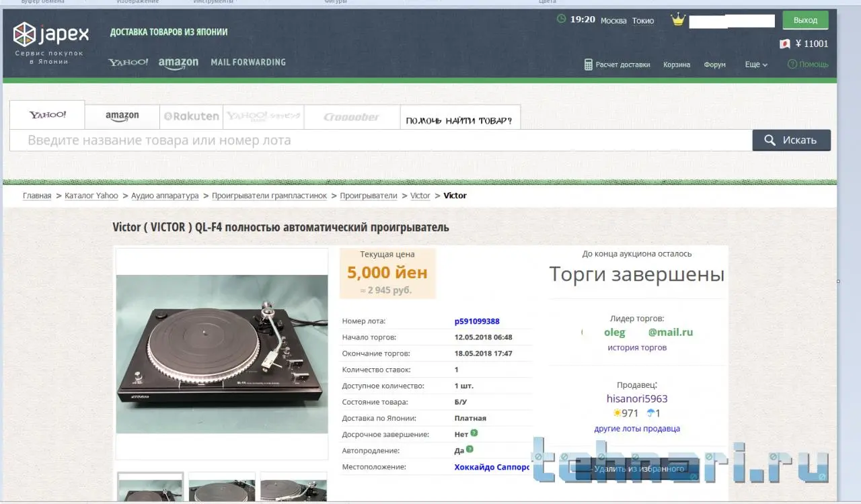Click the product title Victor QL-F4 heading

coord(280,227)
